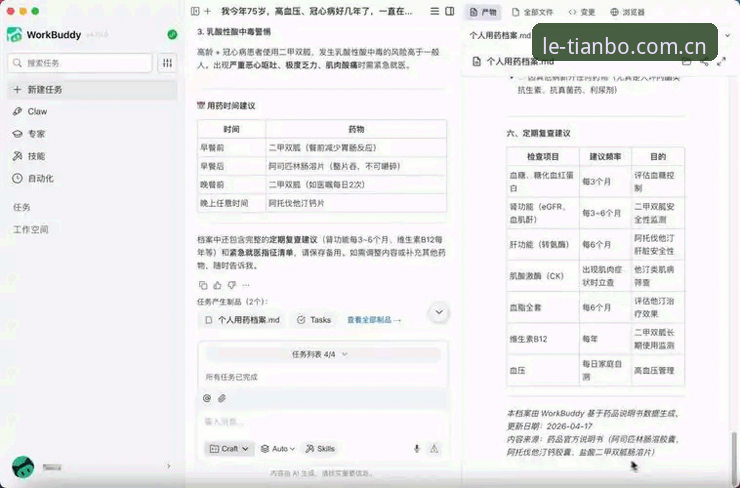Click the microphone voice input icon
The width and height of the screenshot is (740, 488).
[417, 449]
